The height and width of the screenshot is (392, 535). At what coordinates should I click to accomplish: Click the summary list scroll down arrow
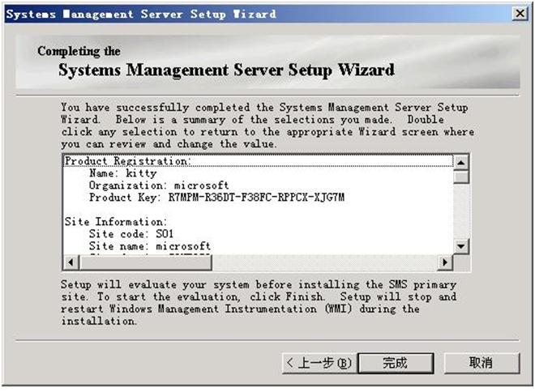click(461, 246)
